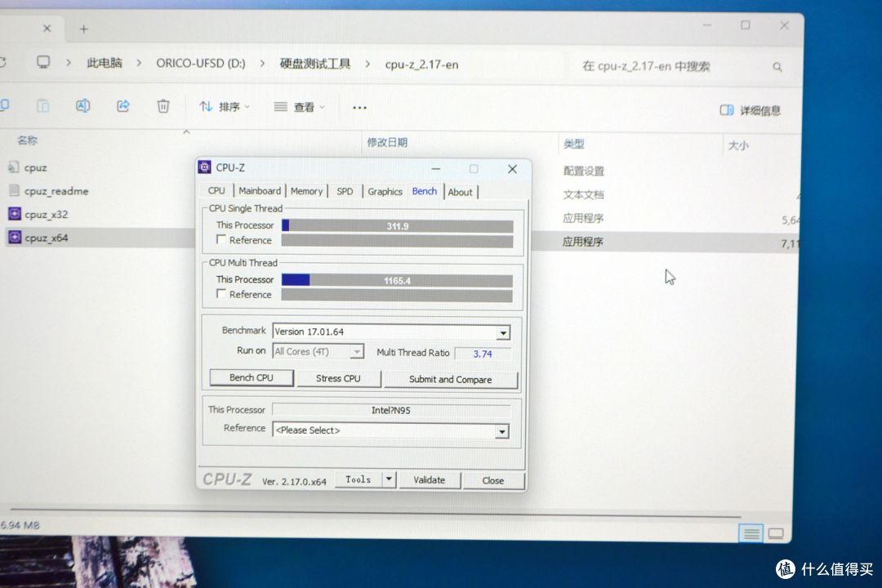Image resolution: width=882 pixels, height=588 pixels.
Task: Sort by 类型 column header
Action: click(574, 144)
